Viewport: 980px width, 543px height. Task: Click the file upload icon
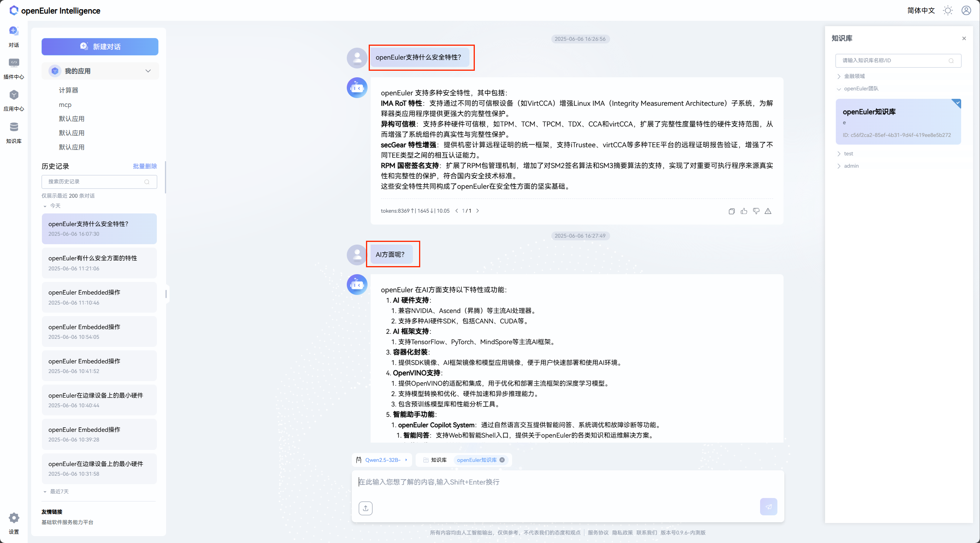[x=365, y=508]
